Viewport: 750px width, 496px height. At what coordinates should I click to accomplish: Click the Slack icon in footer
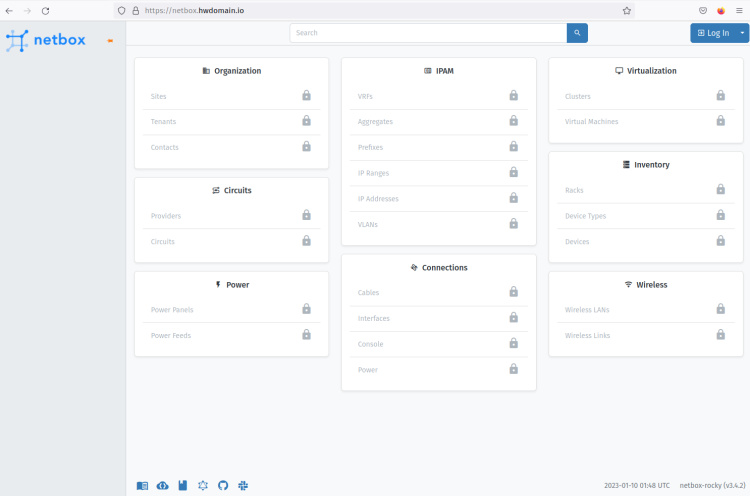point(243,485)
